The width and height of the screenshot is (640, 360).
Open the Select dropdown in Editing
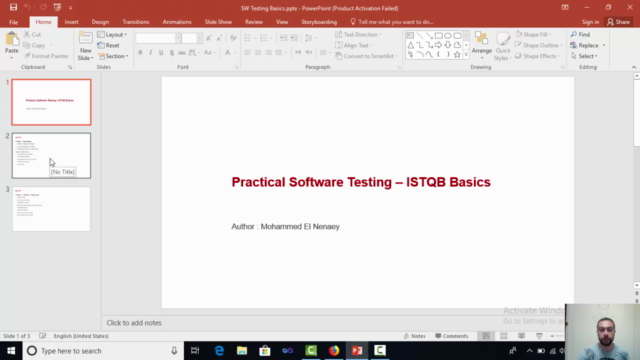(x=584, y=56)
